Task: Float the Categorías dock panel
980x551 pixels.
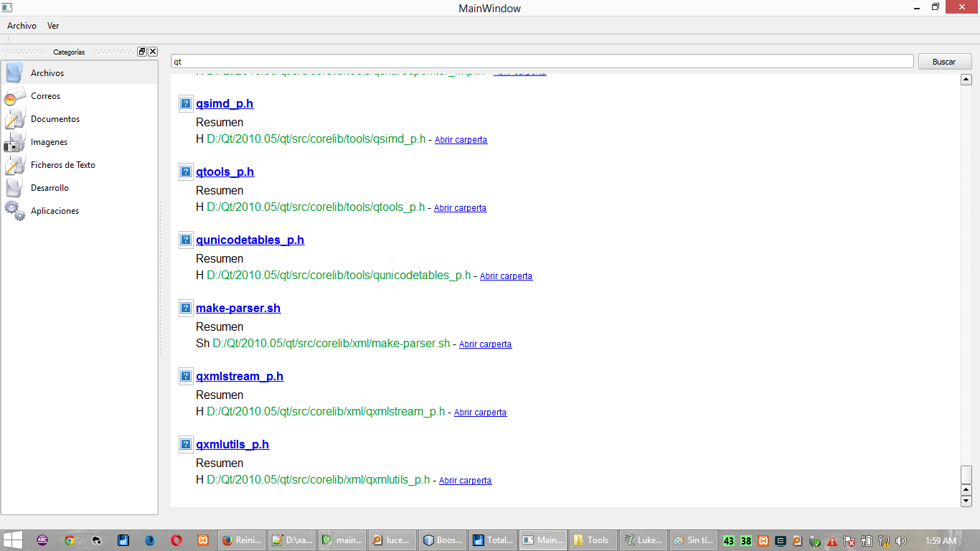Action: (x=142, y=52)
